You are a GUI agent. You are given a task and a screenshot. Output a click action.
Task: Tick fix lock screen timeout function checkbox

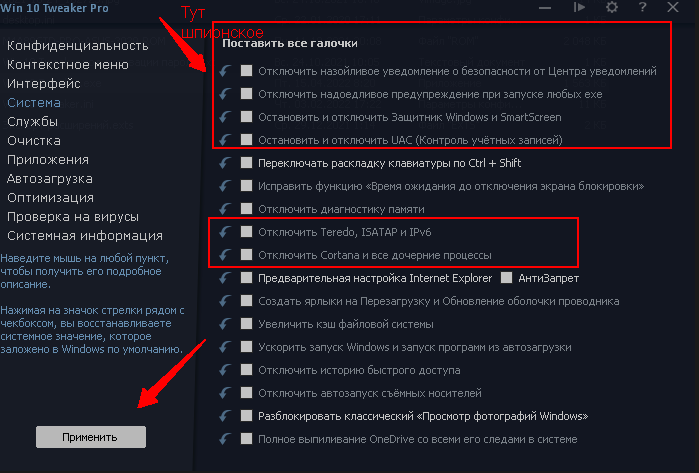[247, 185]
